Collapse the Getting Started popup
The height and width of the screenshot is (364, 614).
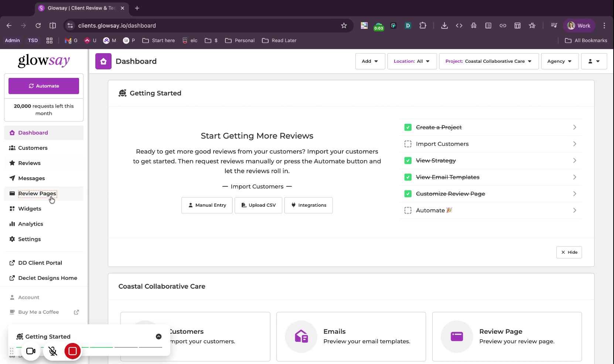tap(158, 336)
